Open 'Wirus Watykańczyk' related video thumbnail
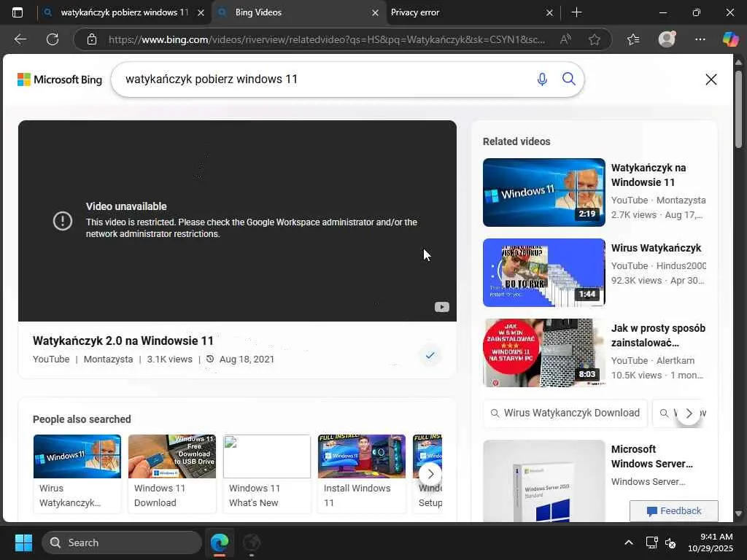This screenshot has width=747, height=560. tap(543, 273)
